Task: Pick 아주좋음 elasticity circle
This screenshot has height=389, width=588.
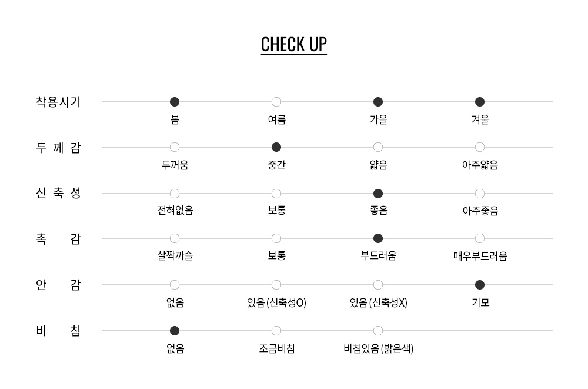Action: pyautogui.click(x=480, y=194)
